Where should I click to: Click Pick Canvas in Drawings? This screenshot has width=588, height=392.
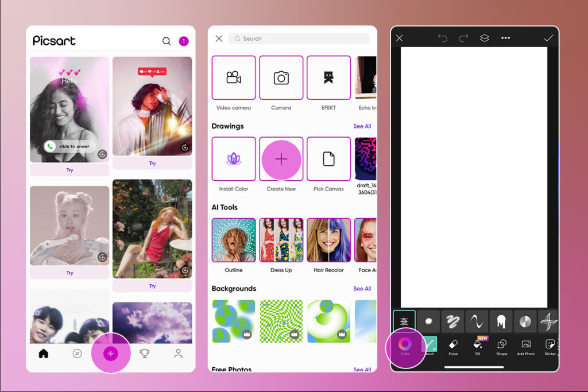(x=328, y=159)
